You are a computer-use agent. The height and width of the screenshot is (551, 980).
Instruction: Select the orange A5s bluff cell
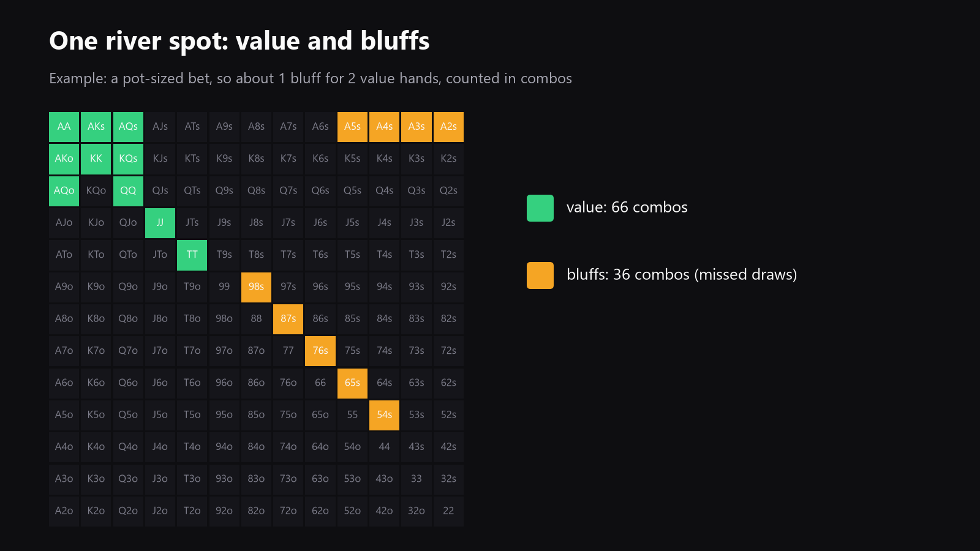(352, 127)
